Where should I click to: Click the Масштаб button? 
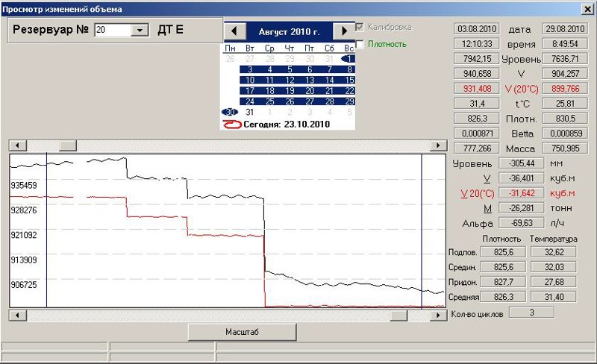point(242,332)
